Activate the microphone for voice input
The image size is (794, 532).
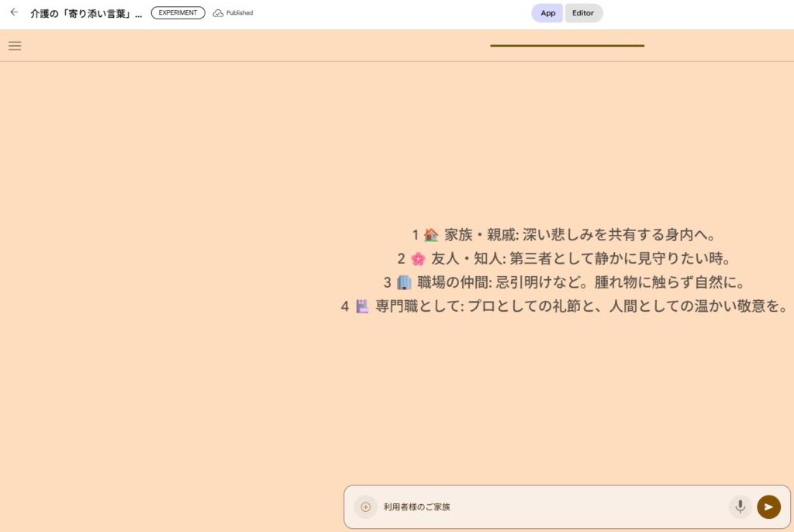click(740, 506)
